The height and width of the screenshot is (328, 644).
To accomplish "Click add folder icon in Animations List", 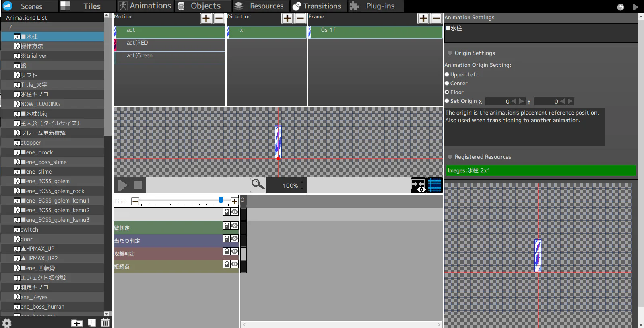I will coord(76,323).
